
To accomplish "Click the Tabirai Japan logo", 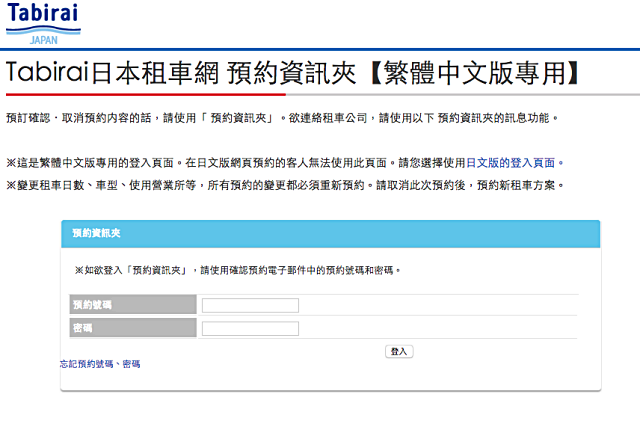I will (x=43, y=24).
